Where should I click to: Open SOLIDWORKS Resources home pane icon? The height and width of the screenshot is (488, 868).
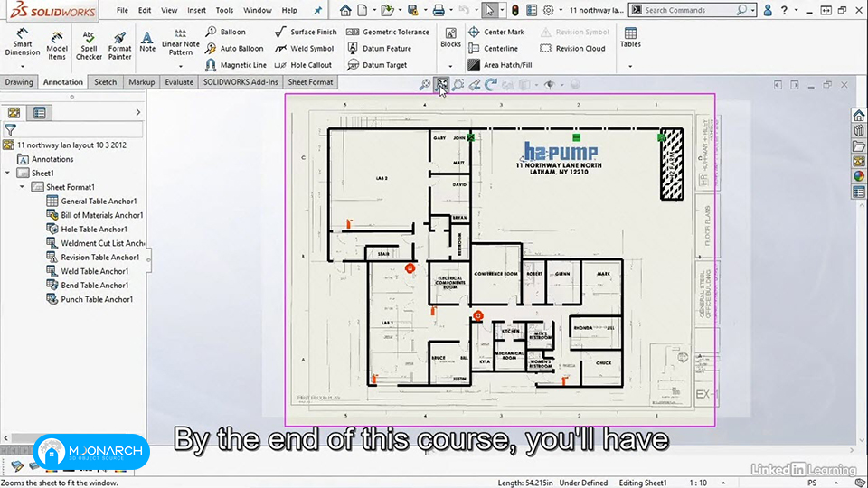pos(859,116)
